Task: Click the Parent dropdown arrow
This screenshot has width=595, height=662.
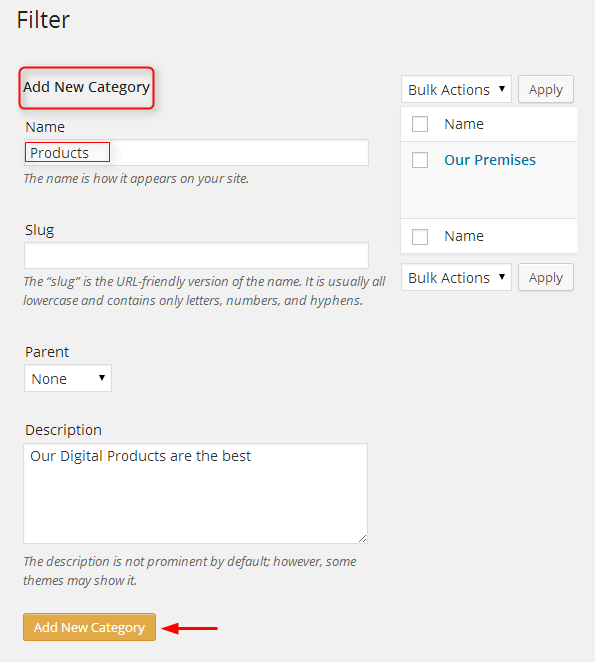Action: pyautogui.click(x=102, y=378)
